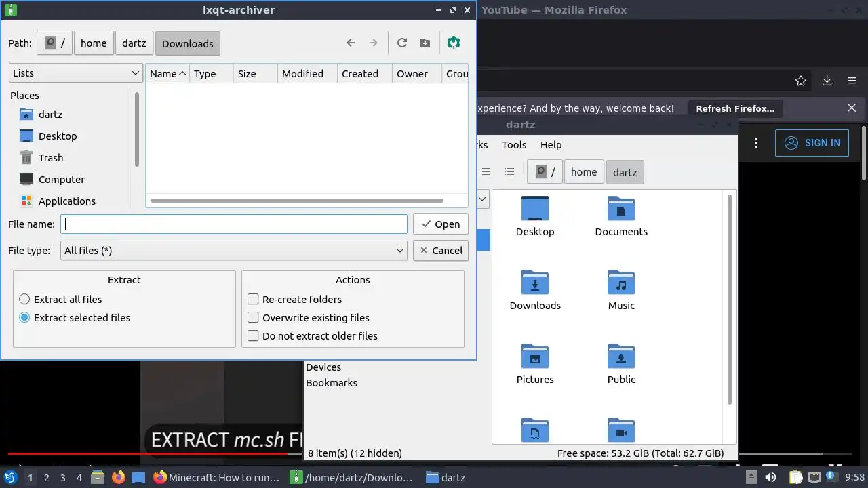Screen dimensions: 868x488
Task: Click the green icon right of new-folder
Action: point(454,43)
